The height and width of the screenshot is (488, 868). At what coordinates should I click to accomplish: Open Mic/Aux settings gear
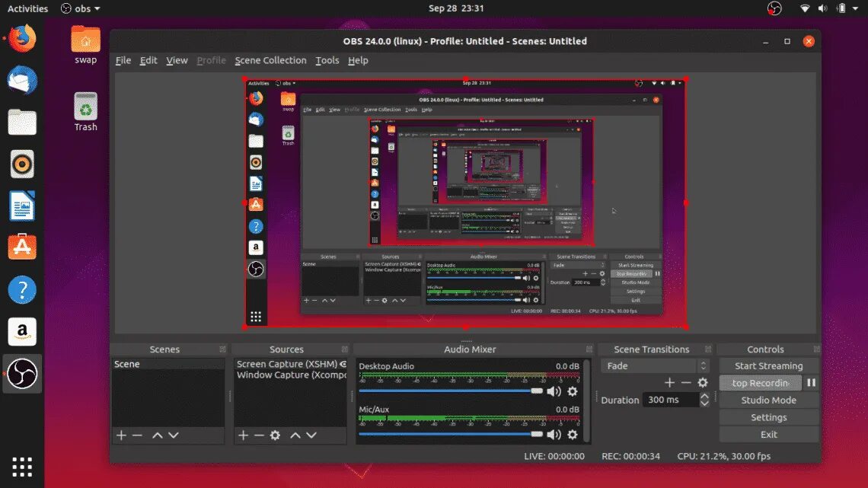[x=573, y=435]
